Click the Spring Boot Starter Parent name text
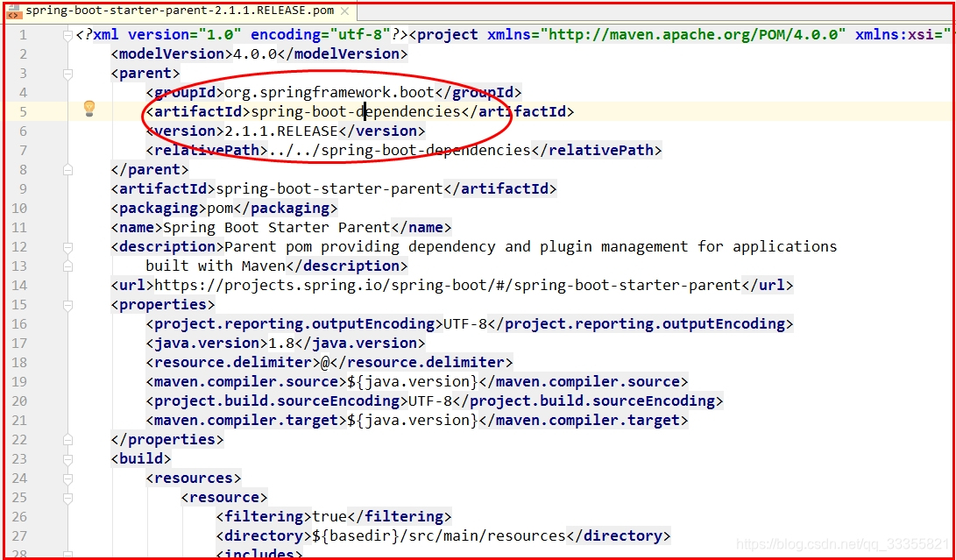The height and width of the screenshot is (560, 956). click(278, 228)
